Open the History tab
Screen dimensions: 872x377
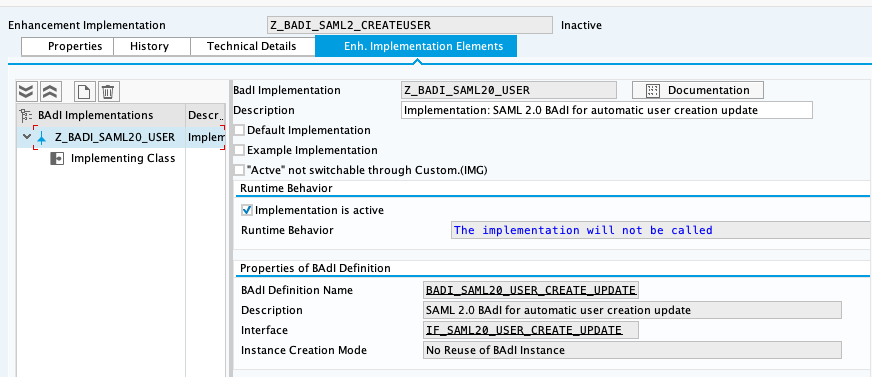tap(152, 46)
